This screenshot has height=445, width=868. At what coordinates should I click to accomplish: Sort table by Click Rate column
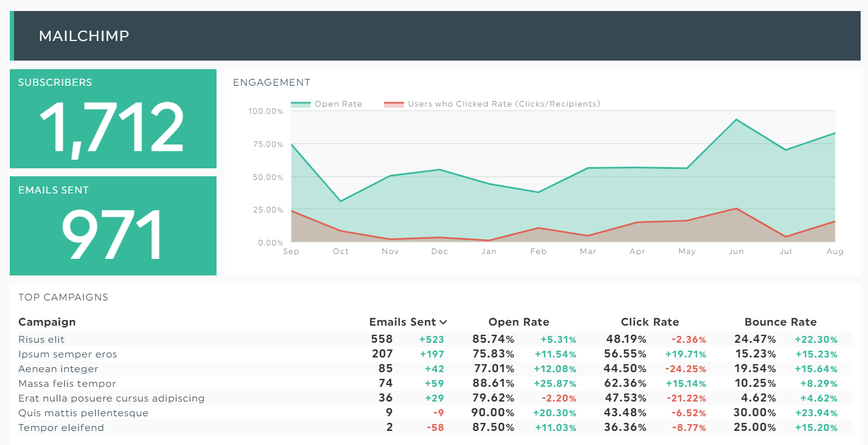[x=650, y=322]
